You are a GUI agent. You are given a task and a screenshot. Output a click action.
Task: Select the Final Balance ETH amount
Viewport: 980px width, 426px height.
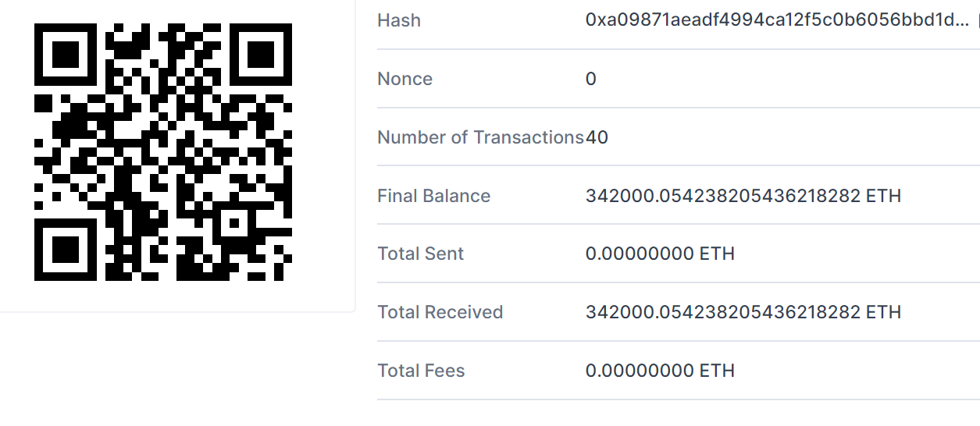[x=722, y=196]
